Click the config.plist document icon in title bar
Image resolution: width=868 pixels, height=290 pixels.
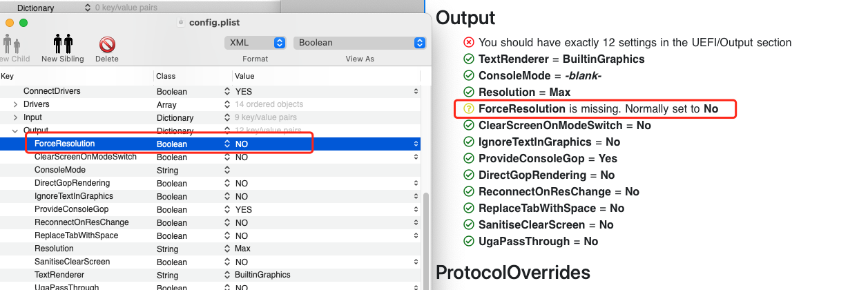[182, 22]
